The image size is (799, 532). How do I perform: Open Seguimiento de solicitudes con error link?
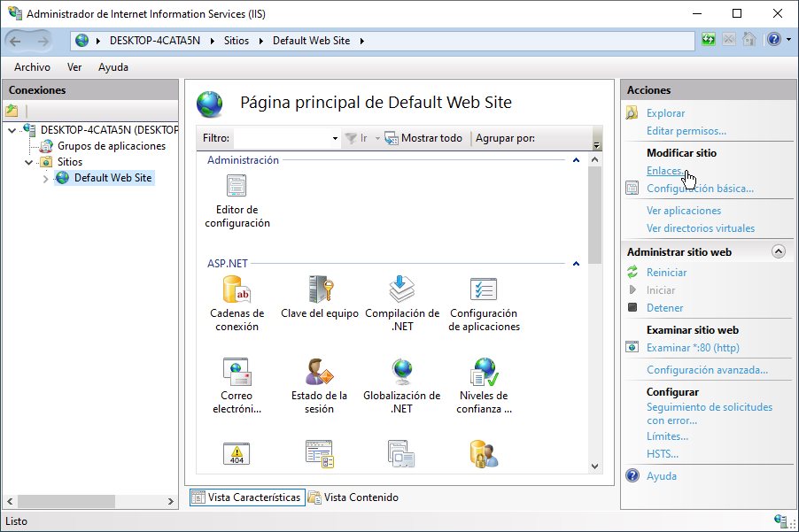click(710, 414)
